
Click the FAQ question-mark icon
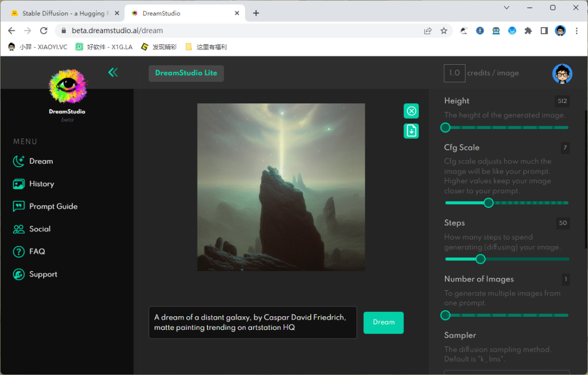19,251
